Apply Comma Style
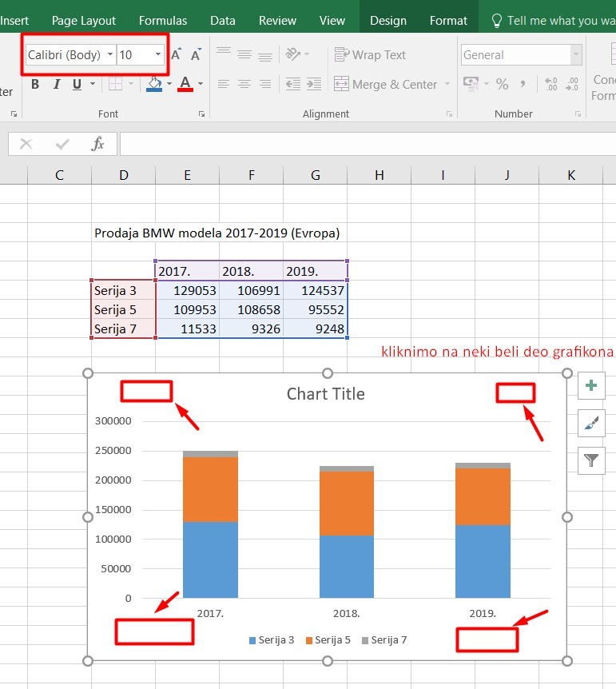Image resolution: width=616 pixels, height=689 pixels. tap(523, 83)
